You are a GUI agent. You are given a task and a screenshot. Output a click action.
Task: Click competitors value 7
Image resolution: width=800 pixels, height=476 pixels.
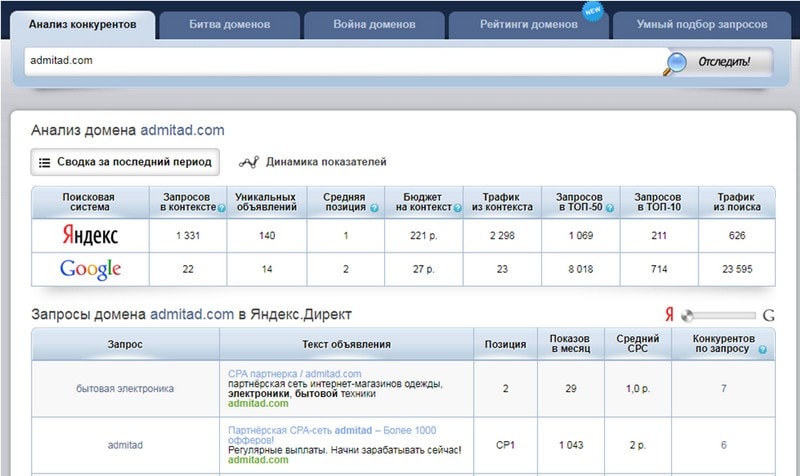tap(723, 389)
